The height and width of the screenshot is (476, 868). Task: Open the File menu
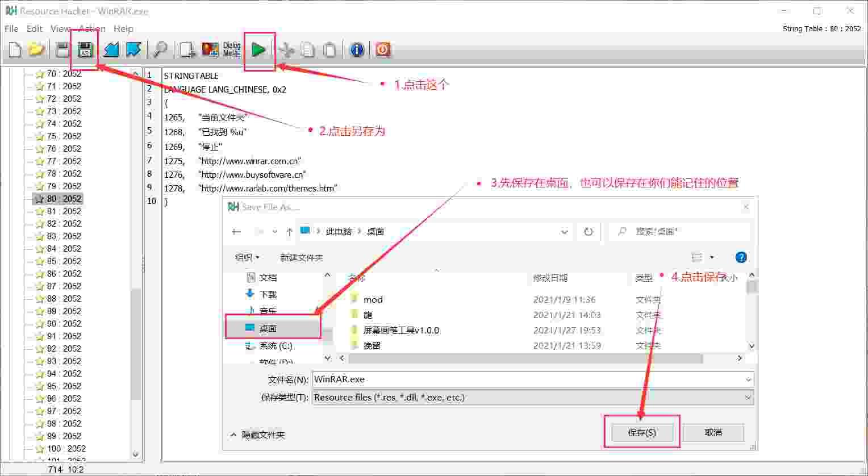pyautogui.click(x=11, y=28)
